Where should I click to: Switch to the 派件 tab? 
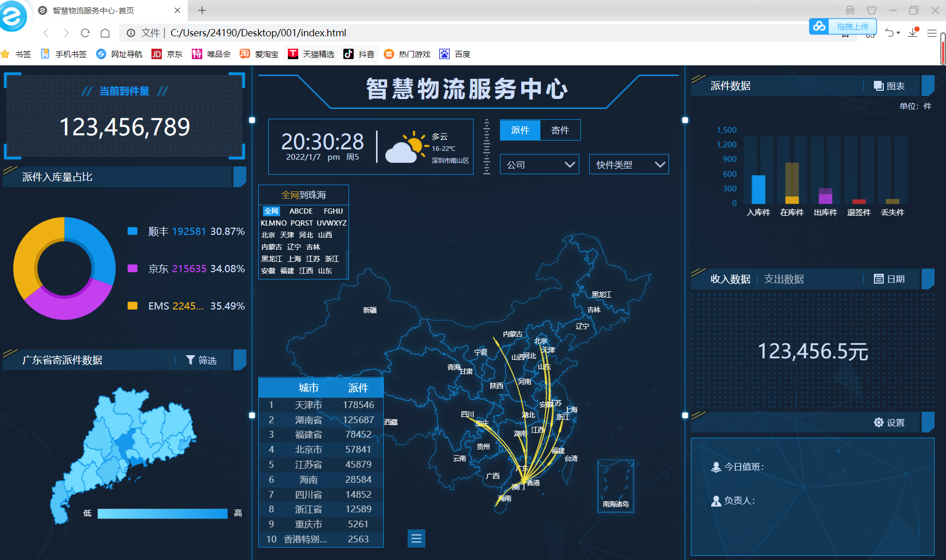coord(520,130)
